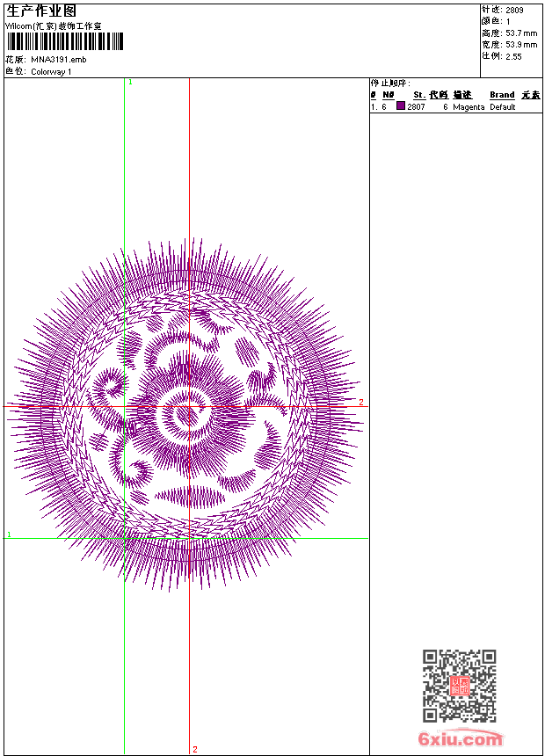Click the green marker 1 at the top

coord(130,82)
